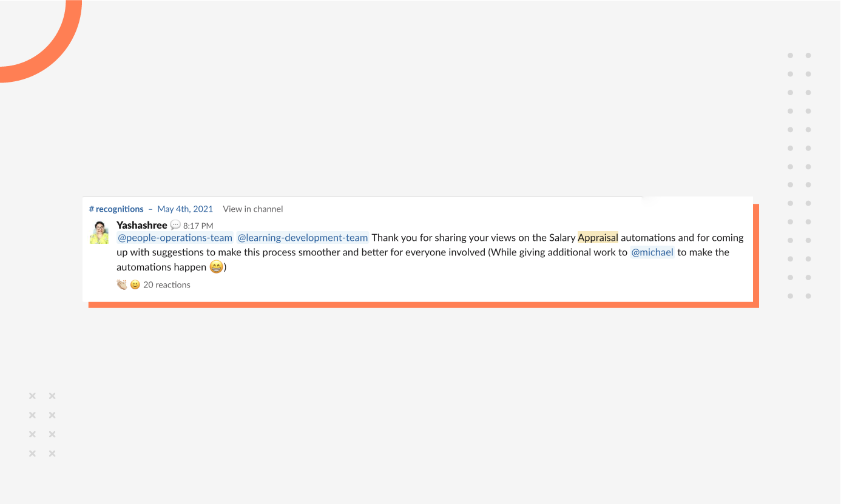Show the '20 reactions' details
The width and height of the screenshot is (841, 504).
(167, 284)
